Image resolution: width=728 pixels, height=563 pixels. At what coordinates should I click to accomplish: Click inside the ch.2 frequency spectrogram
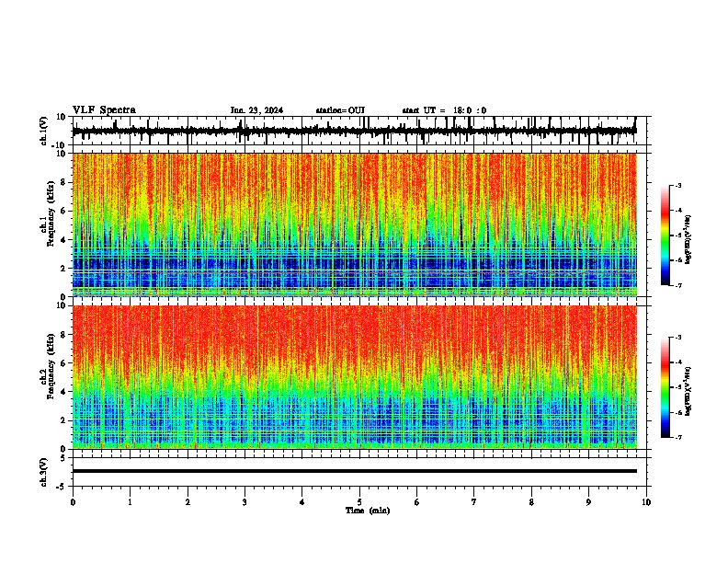point(355,377)
